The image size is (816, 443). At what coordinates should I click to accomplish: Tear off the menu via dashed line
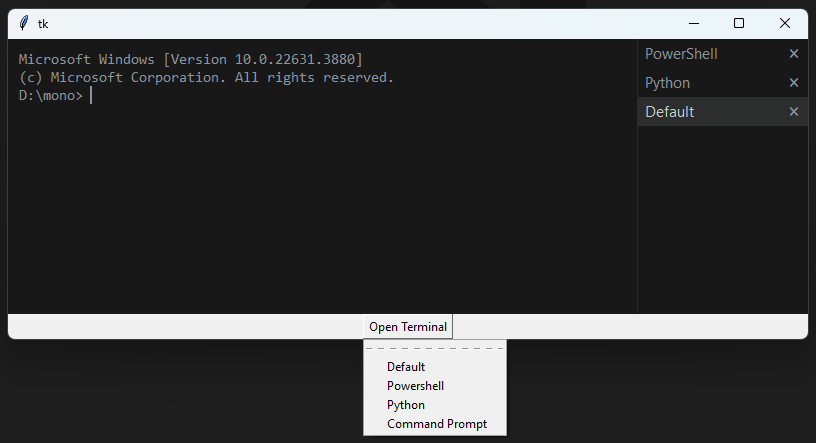[435, 348]
